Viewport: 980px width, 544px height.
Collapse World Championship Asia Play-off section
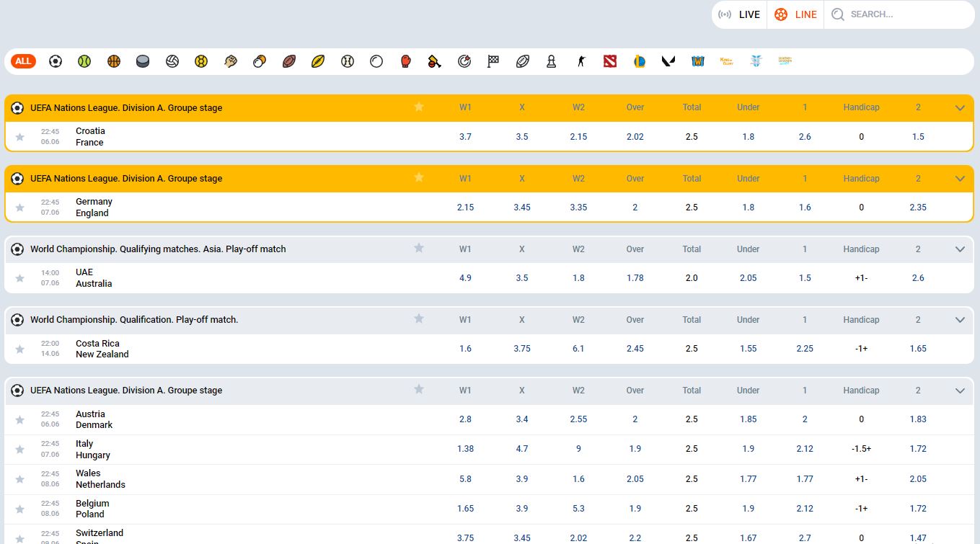click(x=960, y=249)
